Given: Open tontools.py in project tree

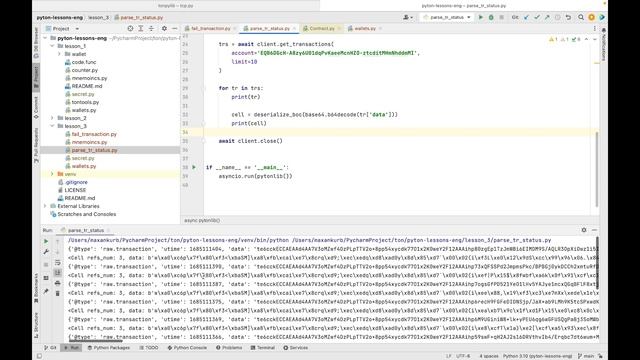Looking at the screenshot, I should coord(85,102).
